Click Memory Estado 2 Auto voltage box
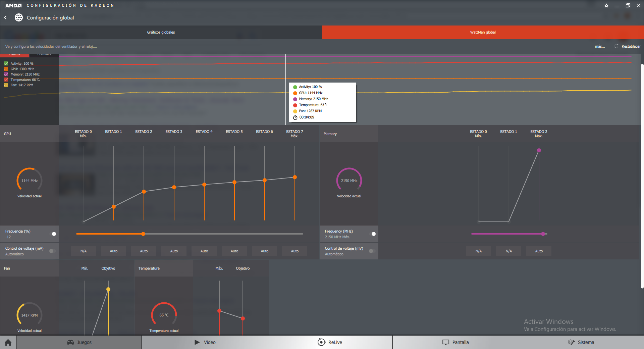Image resolution: width=644 pixels, height=349 pixels. tap(539, 251)
